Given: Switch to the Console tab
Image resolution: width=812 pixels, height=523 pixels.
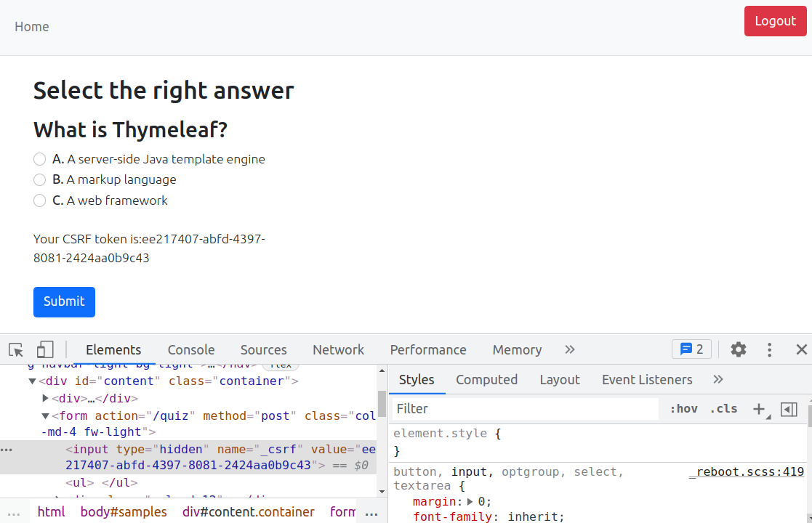Looking at the screenshot, I should (x=190, y=349).
